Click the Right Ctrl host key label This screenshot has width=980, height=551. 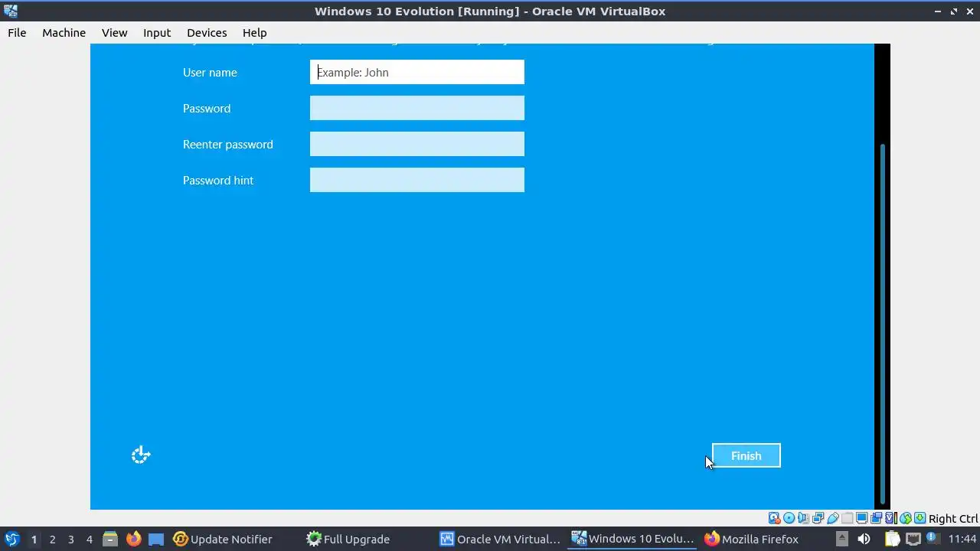[x=953, y=518]
